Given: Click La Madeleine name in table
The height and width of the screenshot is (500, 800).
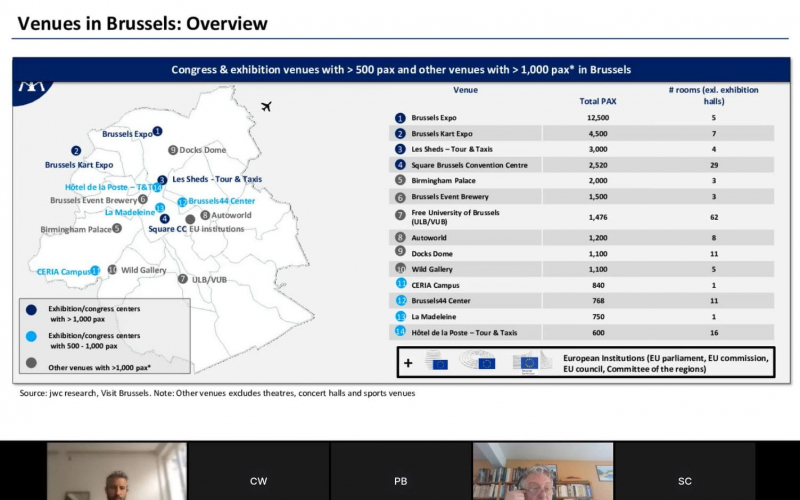Looking at the screenshot, I should pos(434,317).
